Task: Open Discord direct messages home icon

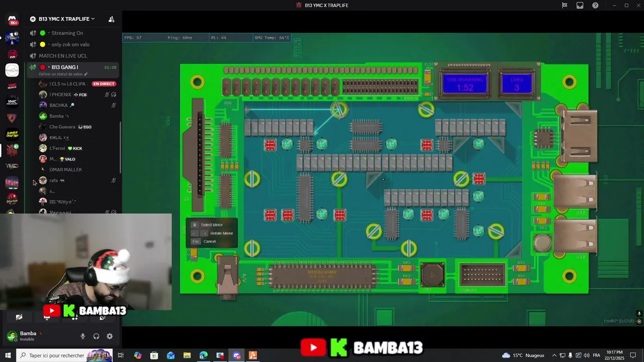Action: coord(12,20)
